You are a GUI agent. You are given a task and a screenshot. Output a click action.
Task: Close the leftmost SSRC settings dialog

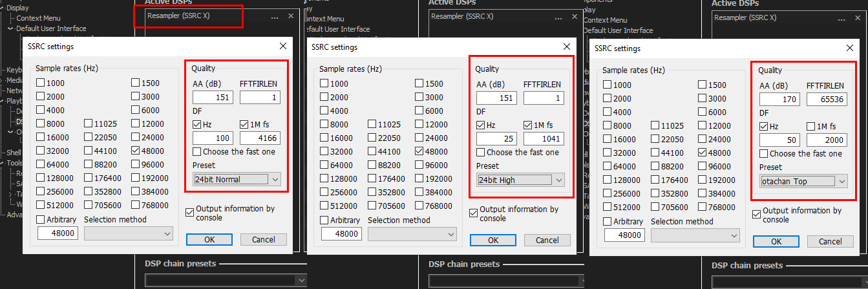click(x=282, y=47)
